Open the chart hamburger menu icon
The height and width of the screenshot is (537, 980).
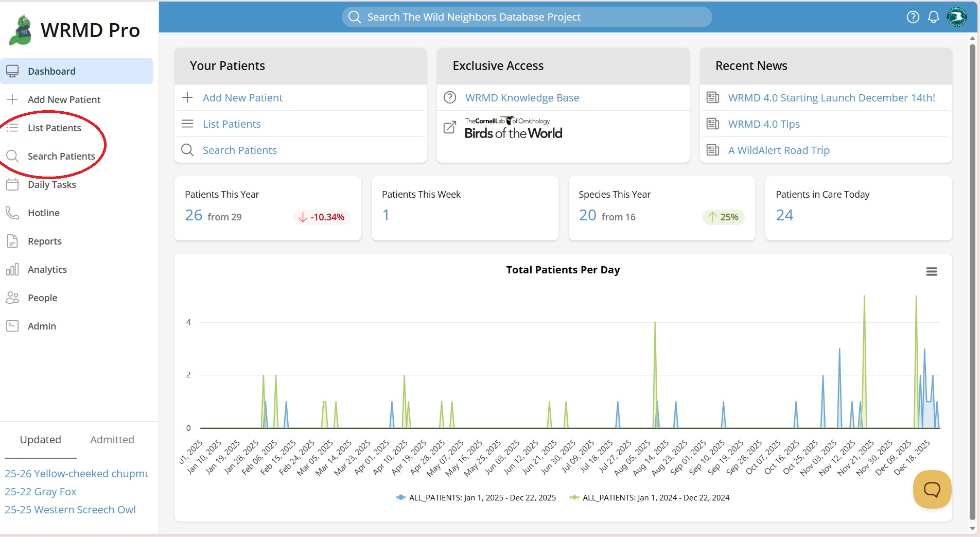pos(932,271)
